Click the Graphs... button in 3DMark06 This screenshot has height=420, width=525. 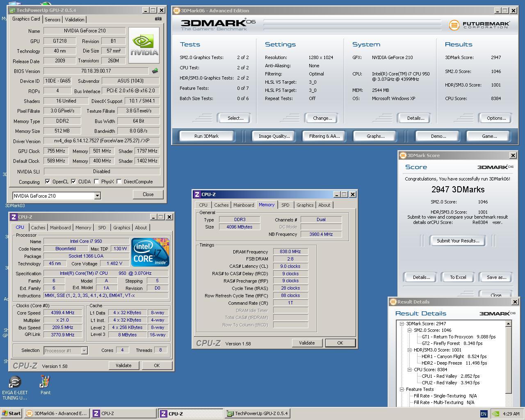tap(375, 136)
